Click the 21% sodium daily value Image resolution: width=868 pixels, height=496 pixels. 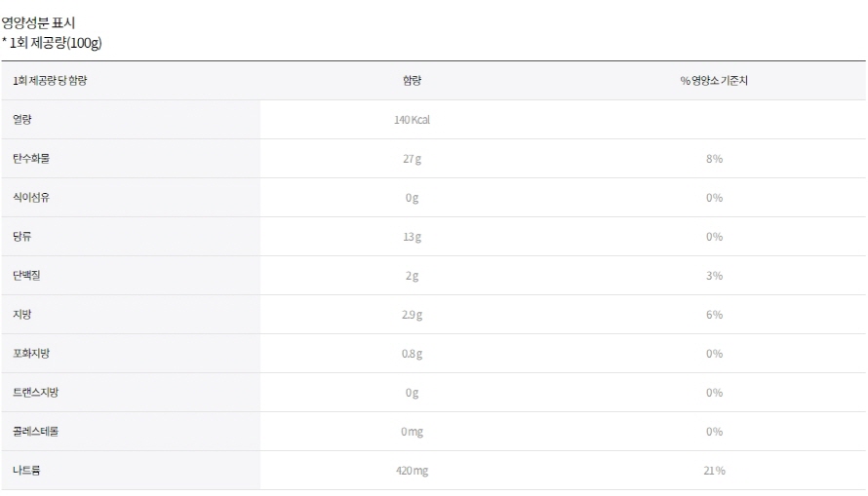pos(714,471)
